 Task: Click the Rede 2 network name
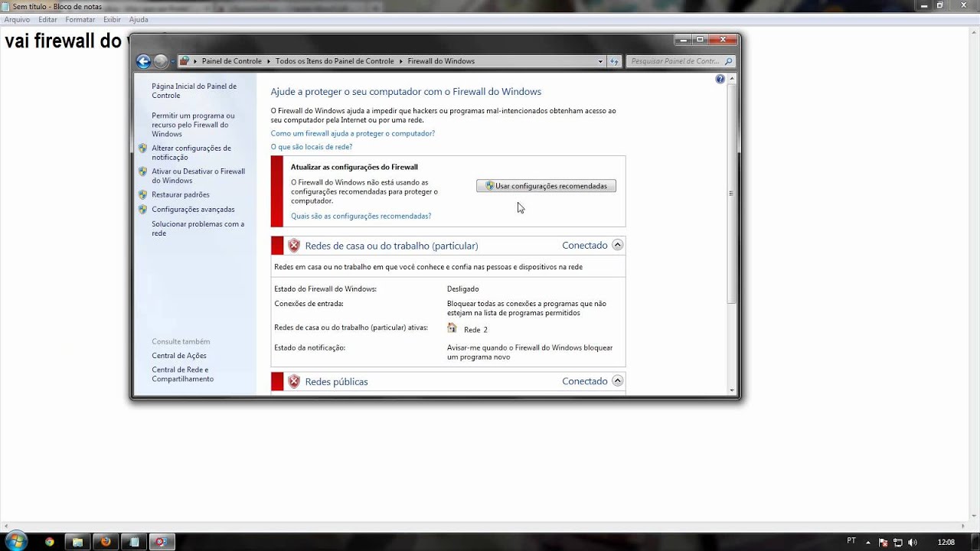click(x=475, y=330)
